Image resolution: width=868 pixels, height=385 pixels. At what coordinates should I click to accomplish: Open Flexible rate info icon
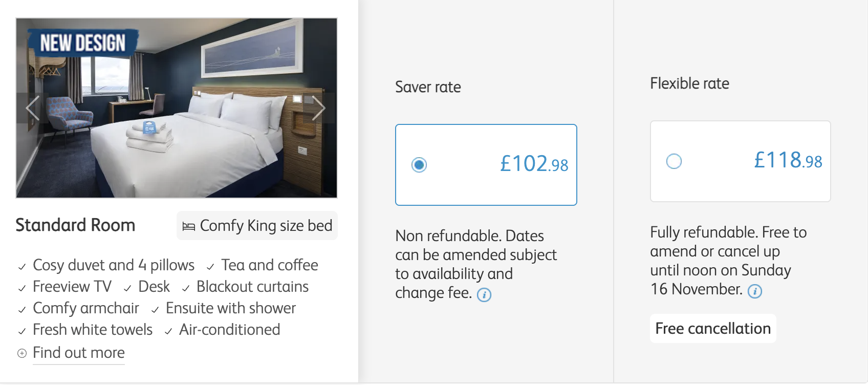coord(754,291)
